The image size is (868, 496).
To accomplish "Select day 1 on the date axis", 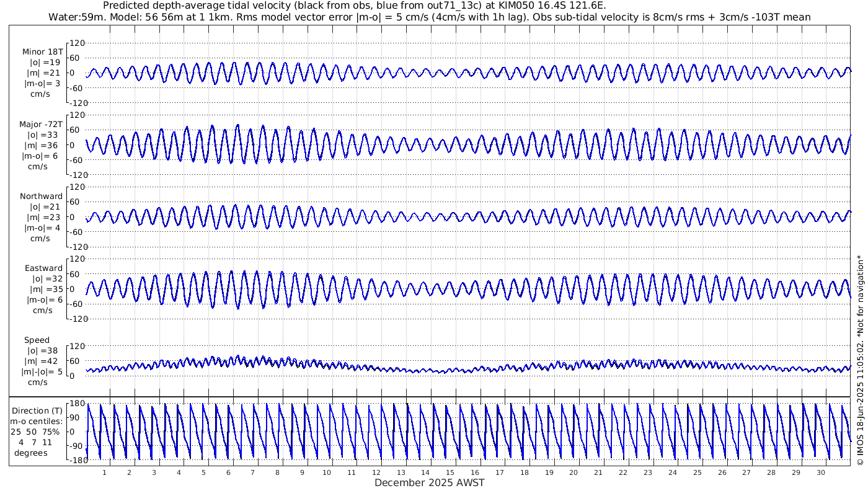I will [104, 472].
